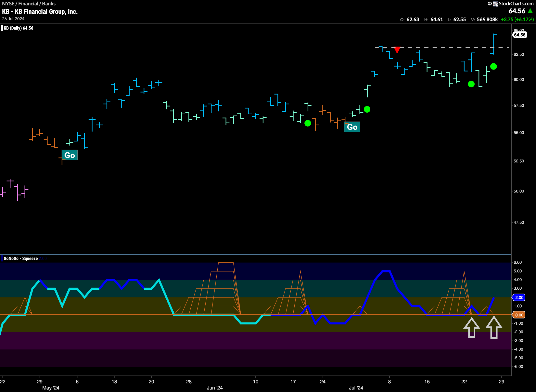Click the green dot near the June 17 low
The height and width of the screenshot is (392, 536).
pyautogui.click(x=308, y=123)
